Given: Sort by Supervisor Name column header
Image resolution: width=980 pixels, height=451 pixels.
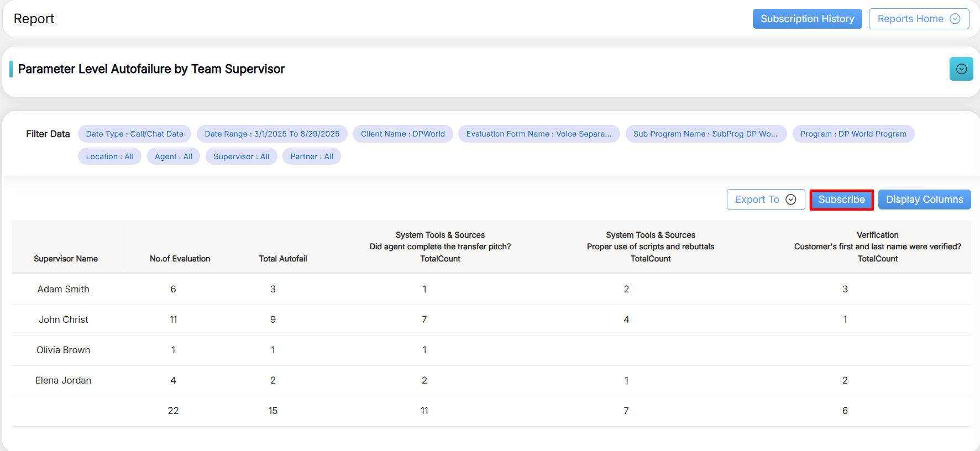Looking at the screenshot, I should (66, 259).
